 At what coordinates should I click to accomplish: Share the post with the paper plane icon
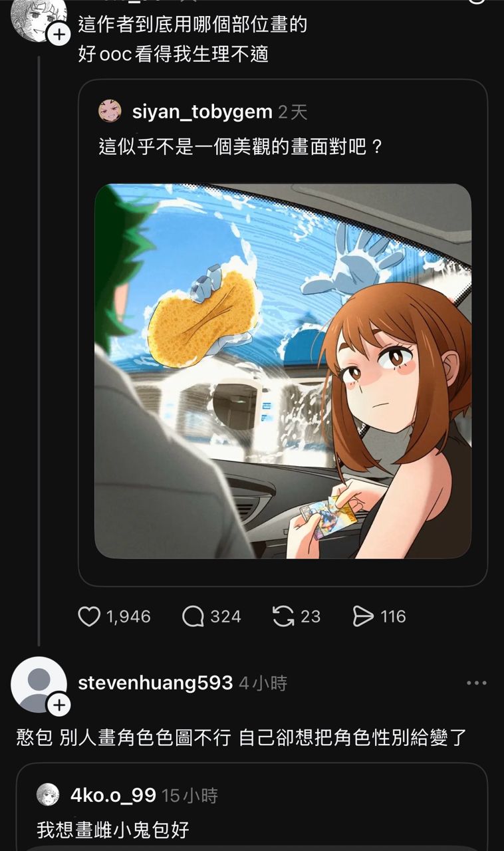click(363, 617)
